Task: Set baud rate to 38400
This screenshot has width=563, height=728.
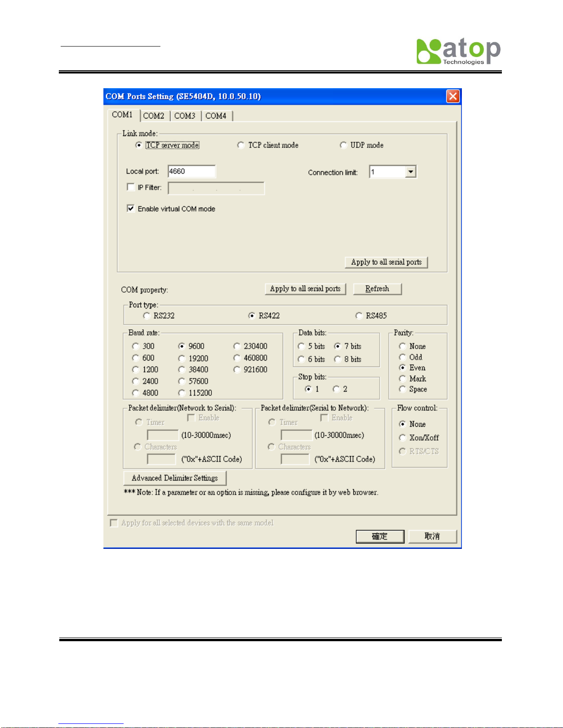Action: (182, 370)
